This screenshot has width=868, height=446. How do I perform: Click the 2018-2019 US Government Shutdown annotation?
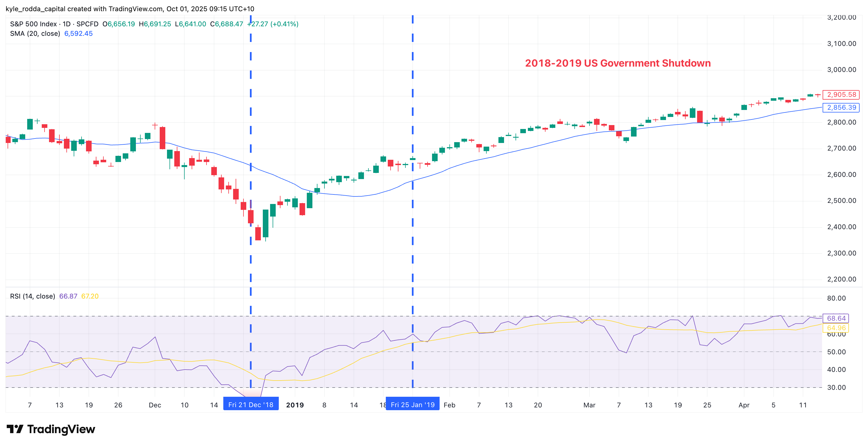[618, 63]
